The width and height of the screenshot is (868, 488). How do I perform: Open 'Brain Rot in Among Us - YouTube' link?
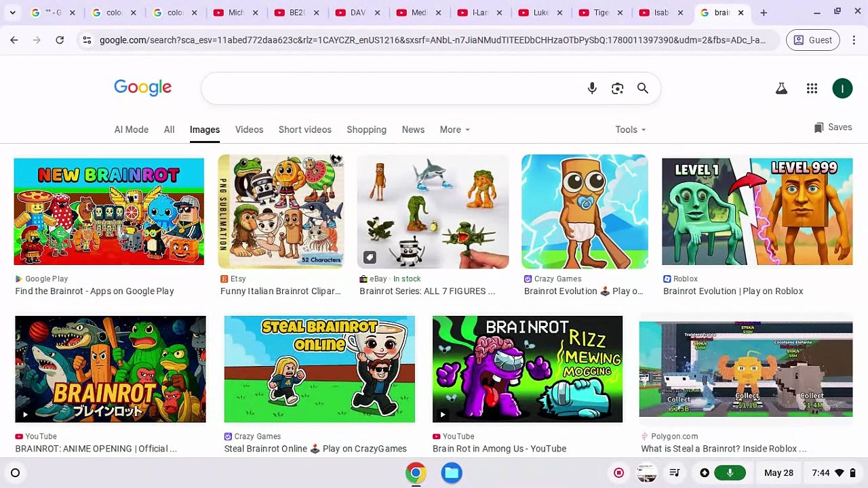(499, 449)
